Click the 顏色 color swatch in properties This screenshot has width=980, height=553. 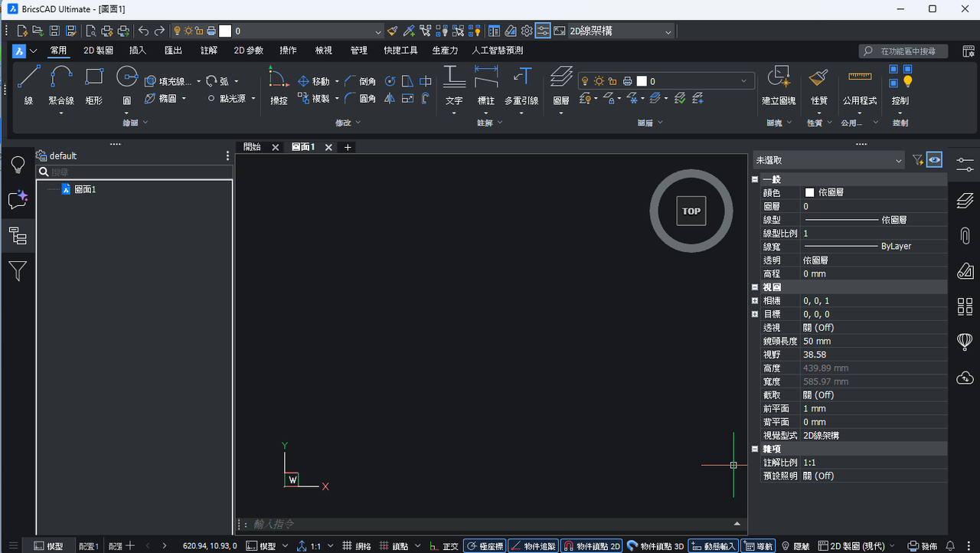click(x=809, y=193)
